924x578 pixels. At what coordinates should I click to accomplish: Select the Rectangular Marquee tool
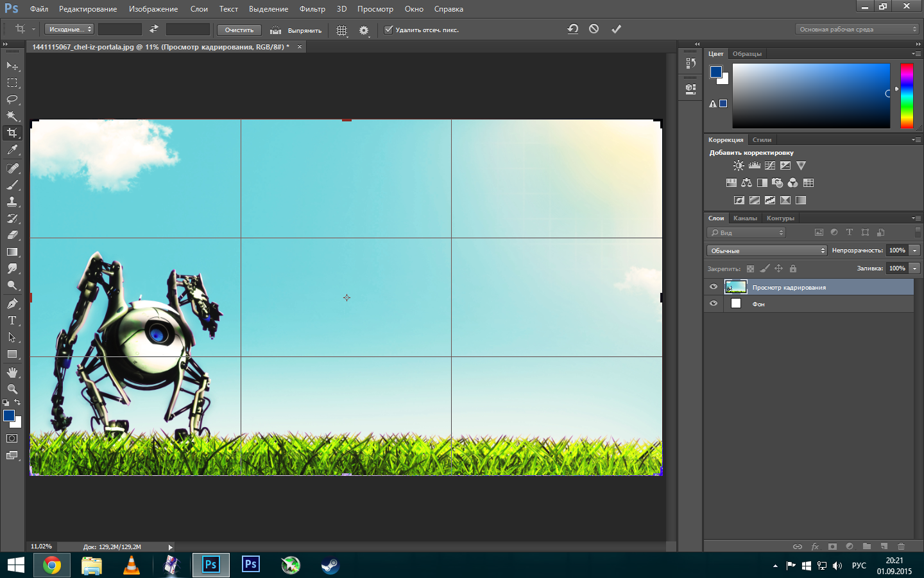(x=12, y=83)
